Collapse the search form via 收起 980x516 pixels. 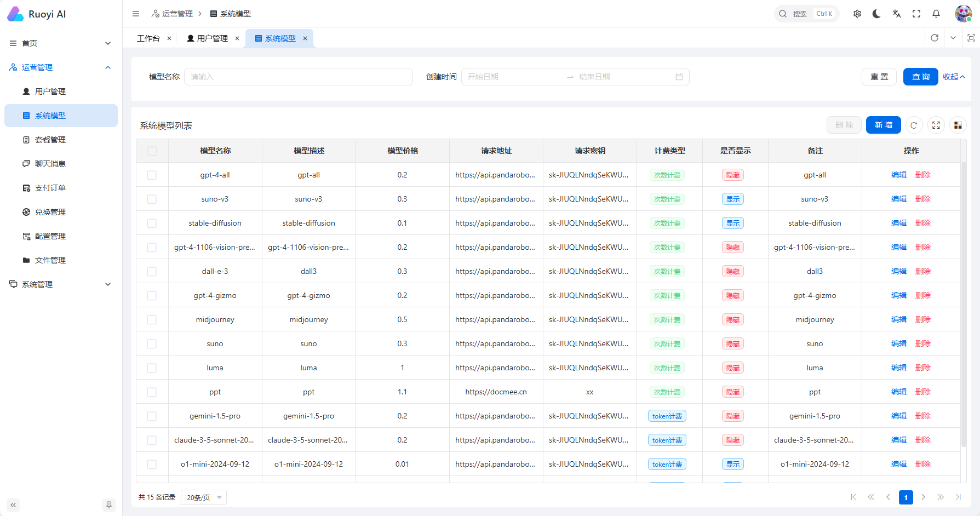(x=954, y=77)
